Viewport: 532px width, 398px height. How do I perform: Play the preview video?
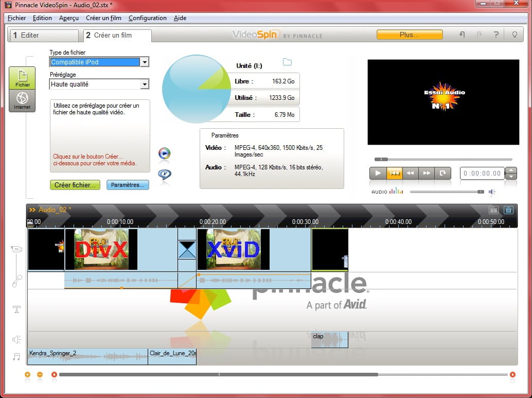click(378, 173)
